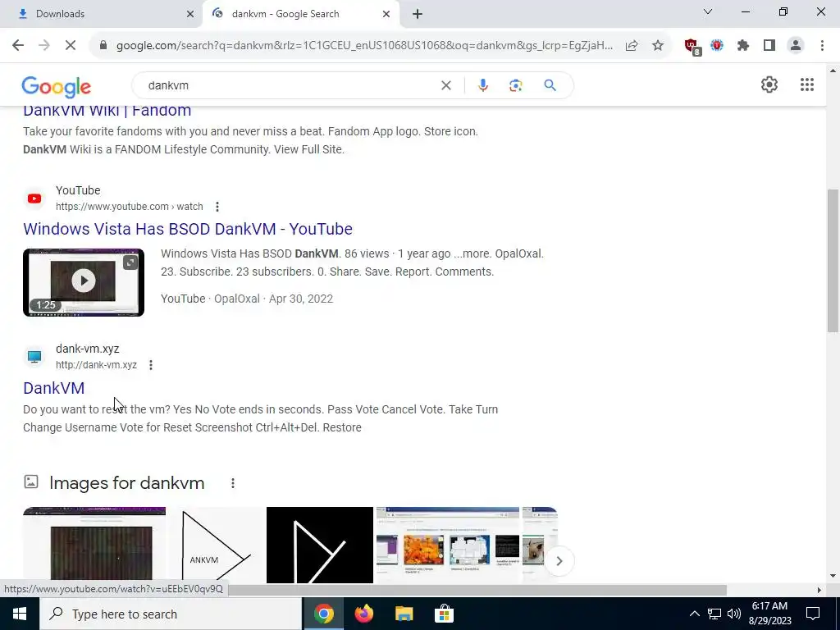
Task: Click the vertical page scrollbar thumb
Action: pos(833,260)
